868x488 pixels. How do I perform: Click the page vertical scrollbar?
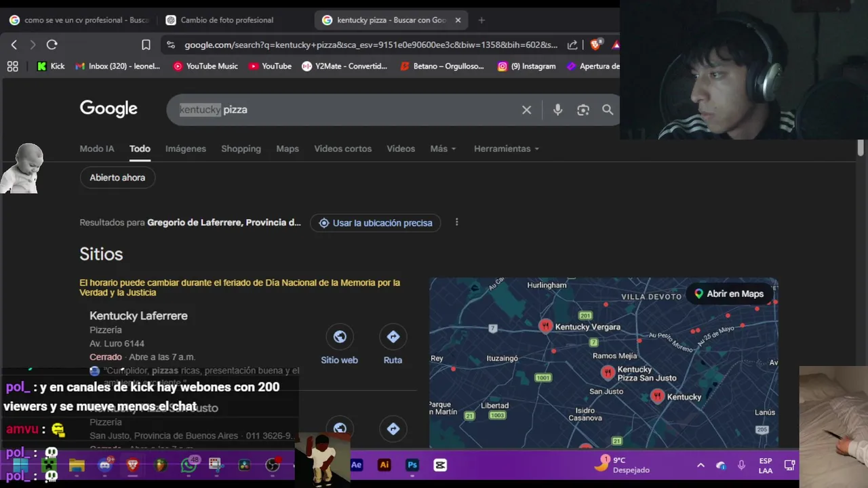[861, 148]
